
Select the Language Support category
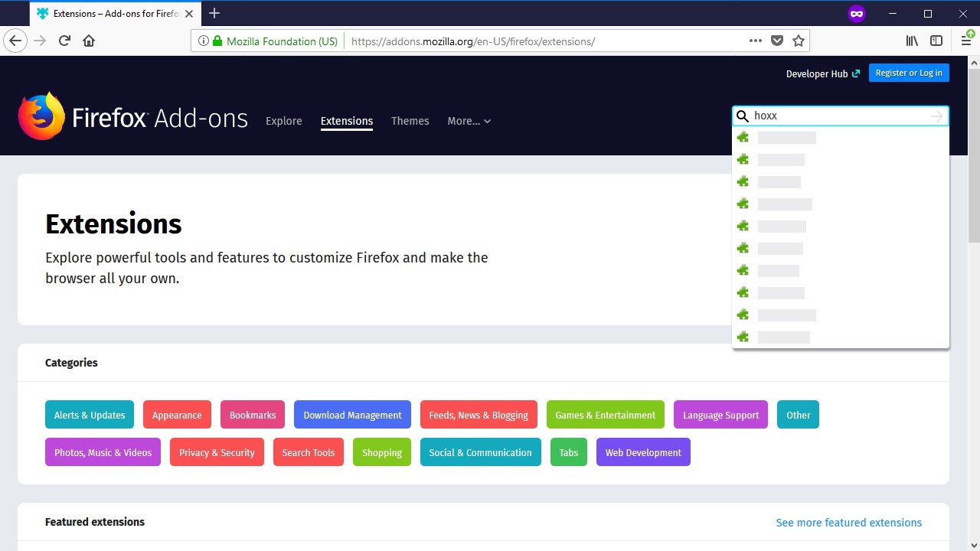coord(720,415)
